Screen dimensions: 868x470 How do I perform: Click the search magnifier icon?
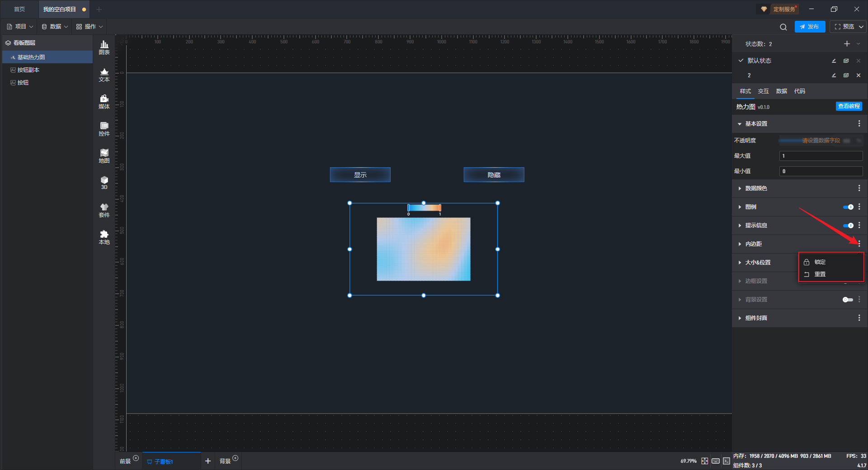(783, 27)
